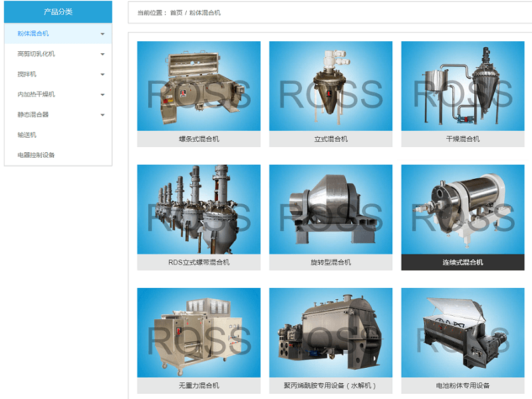Select the RDS立式螺带混合机 product image
The width and height of the screenshot is (532, 399).
[199, 209]
